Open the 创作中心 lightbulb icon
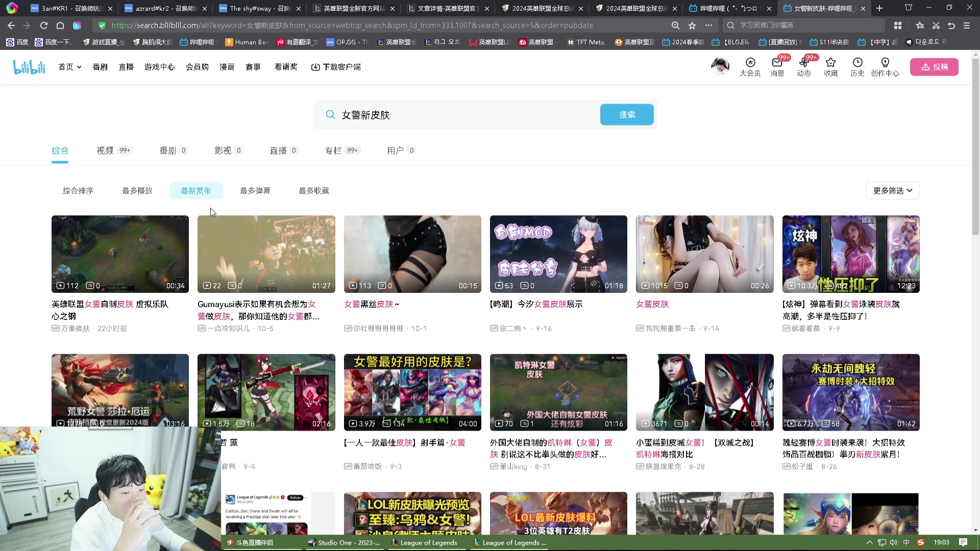 pos(885,67)
